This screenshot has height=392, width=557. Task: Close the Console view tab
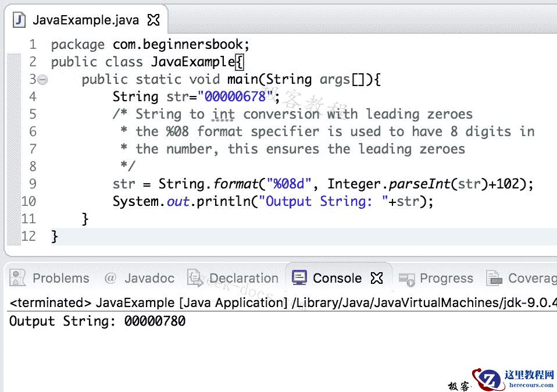click(x=376, y=278)
